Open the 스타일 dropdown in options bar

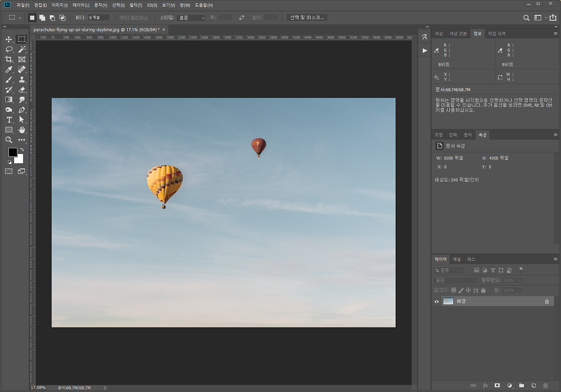pos(192,18)
